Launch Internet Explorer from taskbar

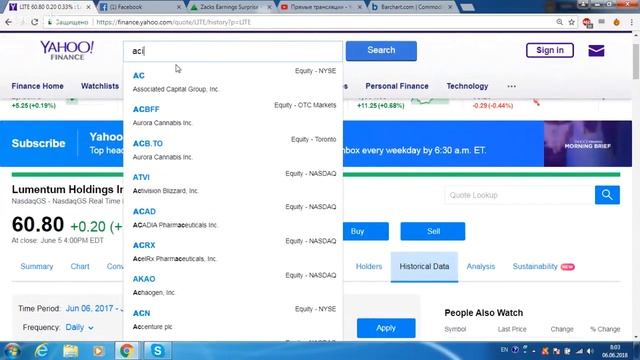tap(41, 351)
